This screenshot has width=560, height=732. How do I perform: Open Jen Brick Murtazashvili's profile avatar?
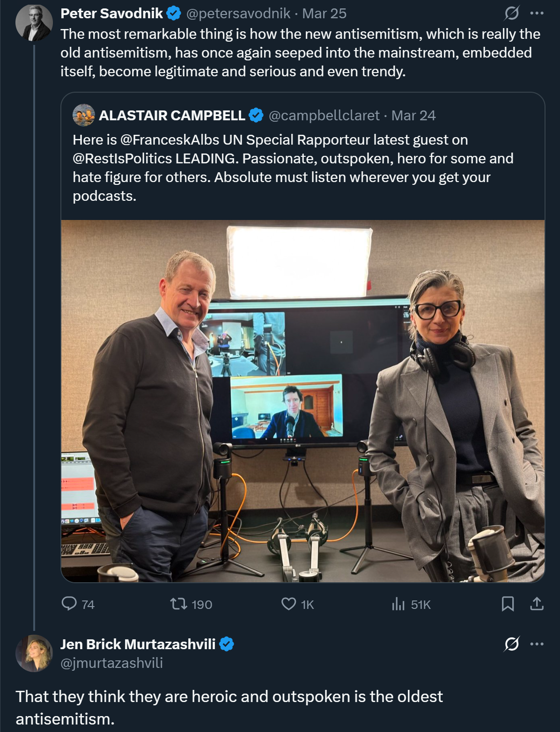[34, 653]
